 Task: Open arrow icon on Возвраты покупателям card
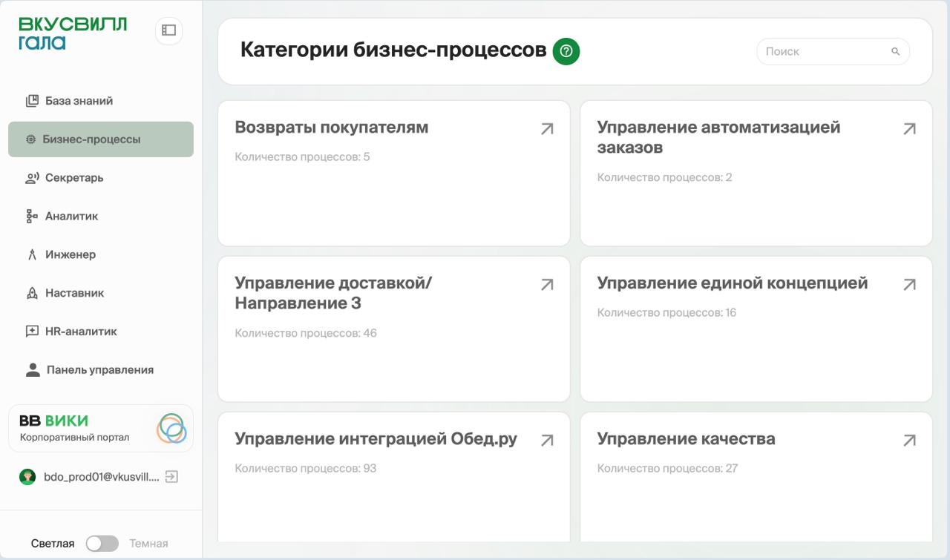547,129
